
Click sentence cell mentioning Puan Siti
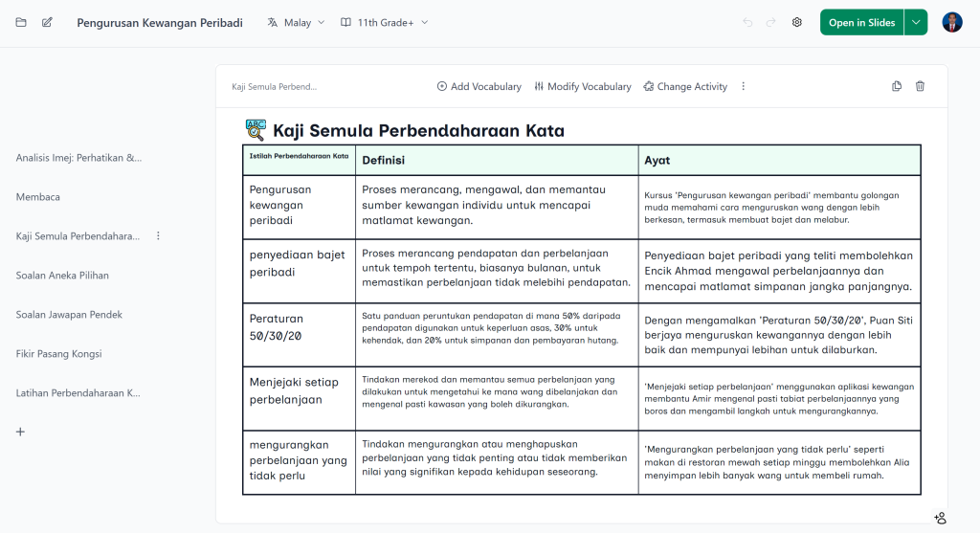779,335
